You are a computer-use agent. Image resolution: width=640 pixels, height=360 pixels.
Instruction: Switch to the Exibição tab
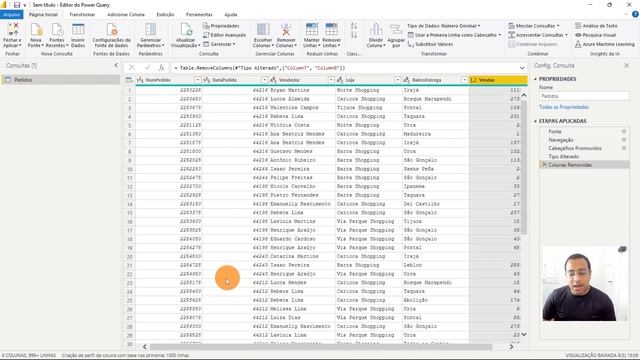[165, 15]
